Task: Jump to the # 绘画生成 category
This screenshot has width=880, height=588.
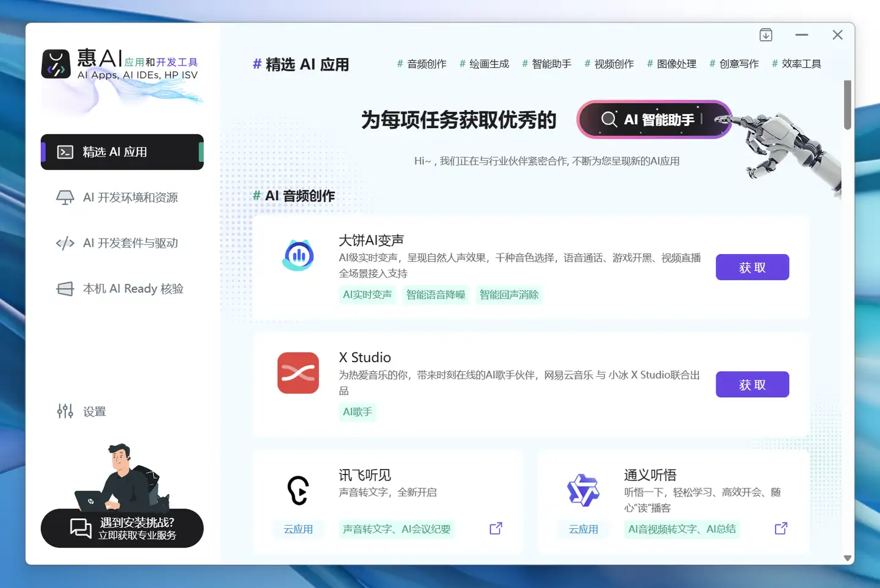Action: [484, 64]
